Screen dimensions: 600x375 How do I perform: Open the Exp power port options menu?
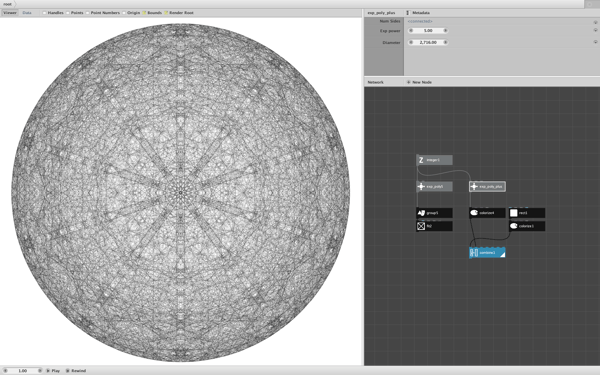(x=595, y=30)
